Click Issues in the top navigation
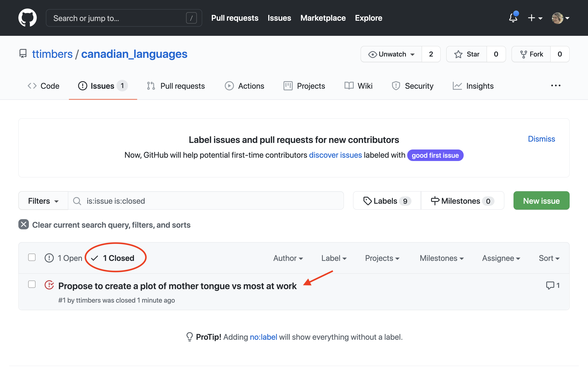Viewport: 588px width, 368px height. [279, 18]
